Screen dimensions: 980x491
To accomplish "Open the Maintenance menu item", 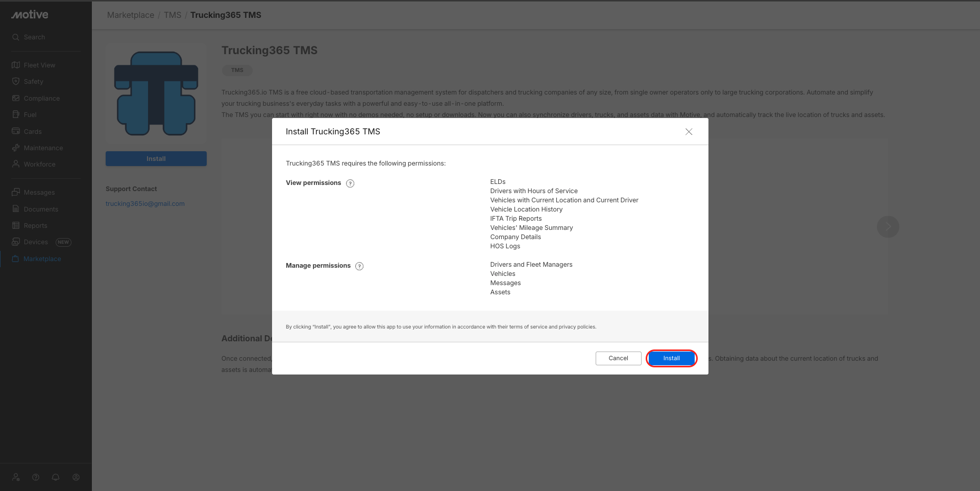I will coord(43,148).
